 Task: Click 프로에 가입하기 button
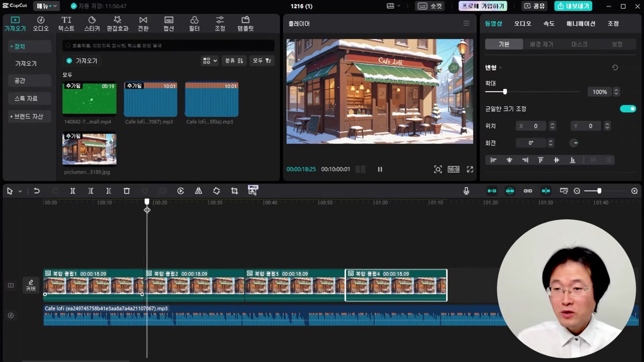[x=483, y=6]
